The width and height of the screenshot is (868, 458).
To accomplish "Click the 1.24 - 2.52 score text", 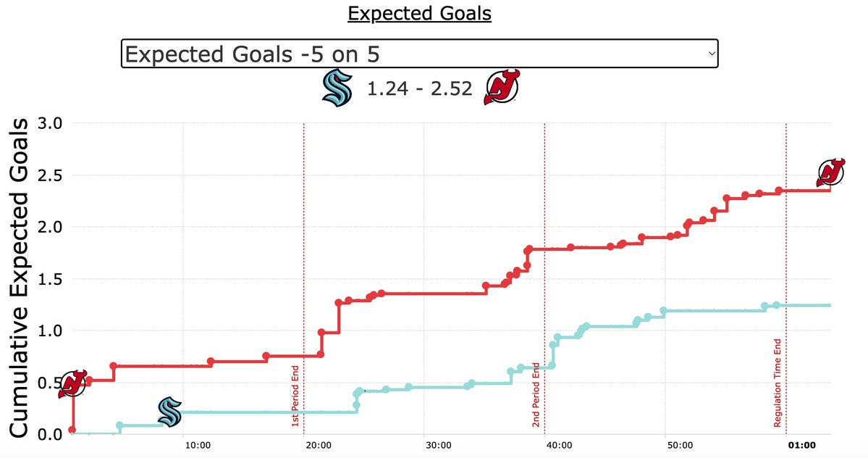I will [420, 88].
